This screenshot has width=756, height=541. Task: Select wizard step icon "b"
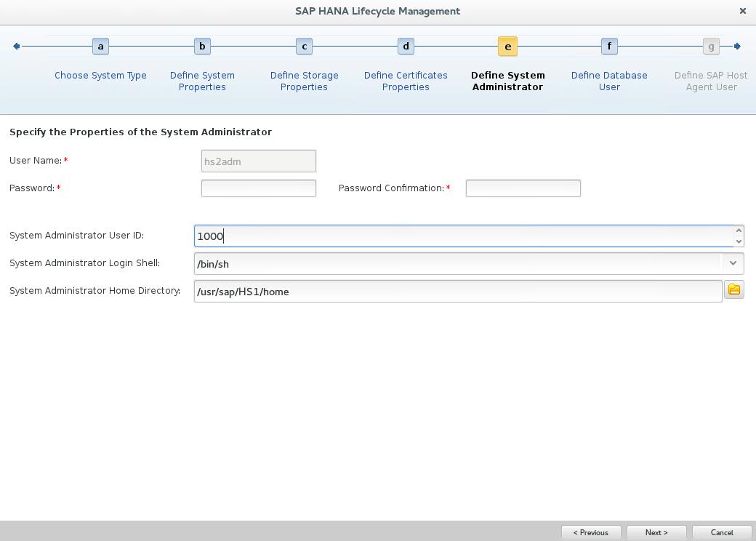click(202, 46)
